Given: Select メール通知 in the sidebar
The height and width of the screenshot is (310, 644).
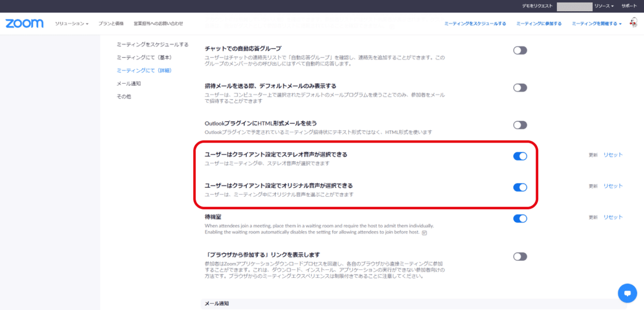Looking at the screenshot, I should pos(128,83).
